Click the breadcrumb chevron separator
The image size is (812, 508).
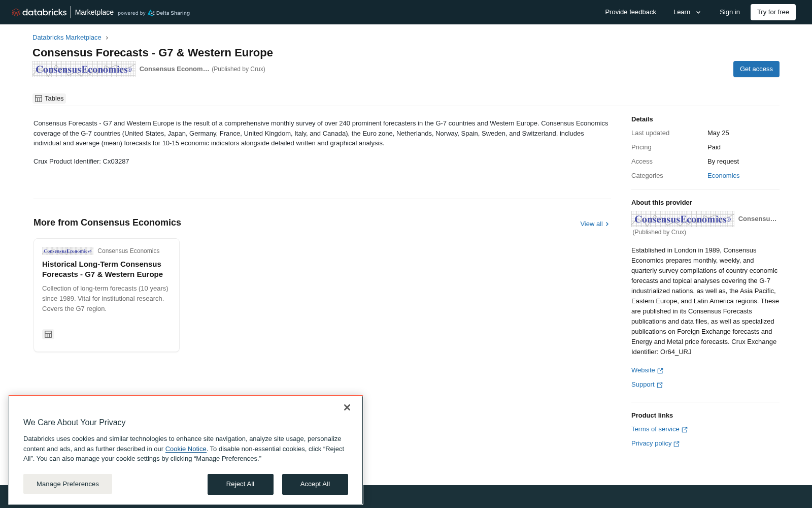107,38
